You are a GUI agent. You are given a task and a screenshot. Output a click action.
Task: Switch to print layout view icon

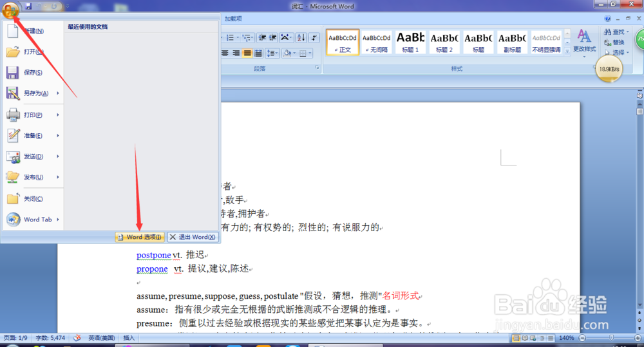coord(516,338)
